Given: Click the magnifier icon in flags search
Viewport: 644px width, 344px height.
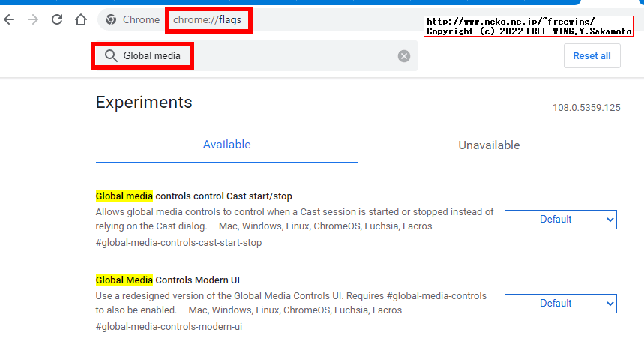Looking at the screenshot, I should [111, 55].
